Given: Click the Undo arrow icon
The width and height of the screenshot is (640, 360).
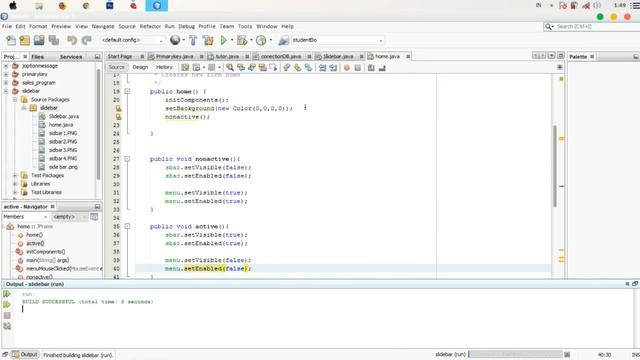Looking at the screenshot, I should click(x=72, y=40).
